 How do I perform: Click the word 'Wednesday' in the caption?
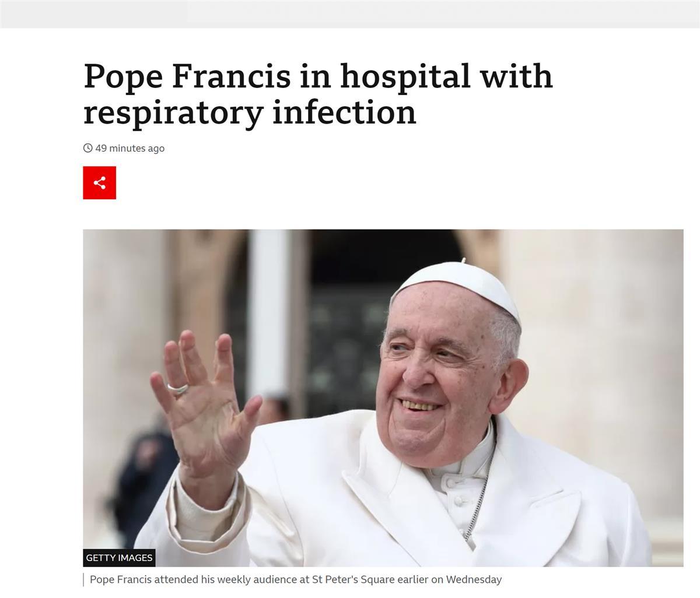pyautogui.click(x=476, y=580)
